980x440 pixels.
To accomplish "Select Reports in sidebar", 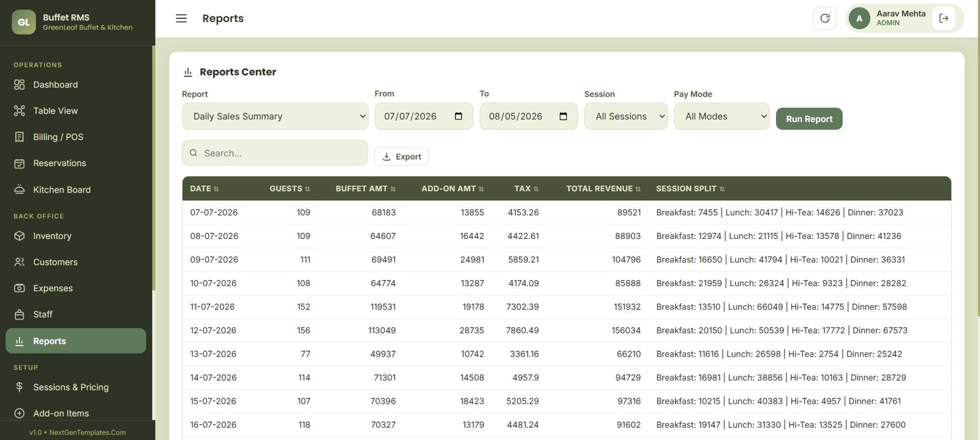I will (76, 341).
